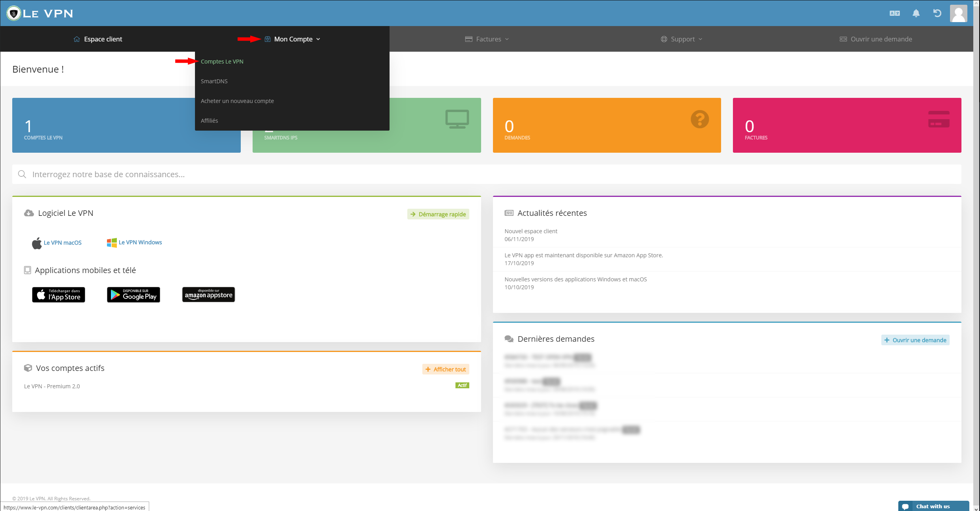Open the Amazon Appstore badge

tap(208, 295)
